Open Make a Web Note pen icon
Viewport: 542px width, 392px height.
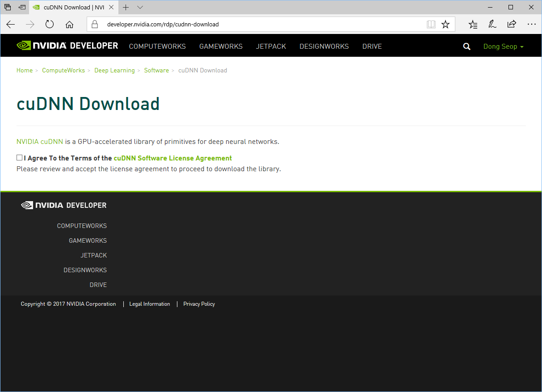[x=492, y=25]
